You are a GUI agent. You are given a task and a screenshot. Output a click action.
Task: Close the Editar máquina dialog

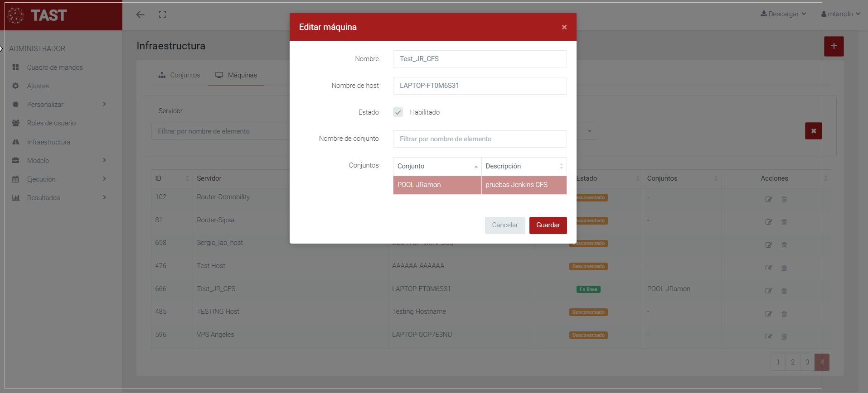[x=564, y=27]
